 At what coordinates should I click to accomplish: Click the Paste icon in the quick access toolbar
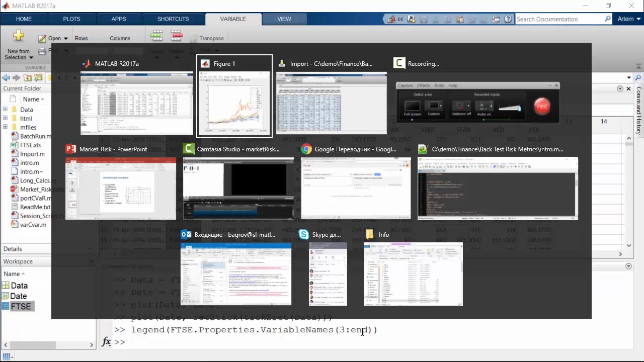coord(460,19)
